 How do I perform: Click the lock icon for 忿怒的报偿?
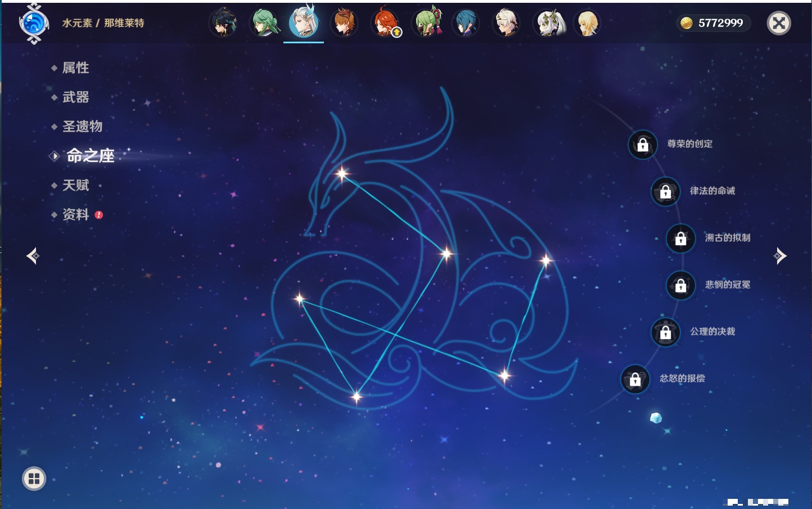click(635, 380)
